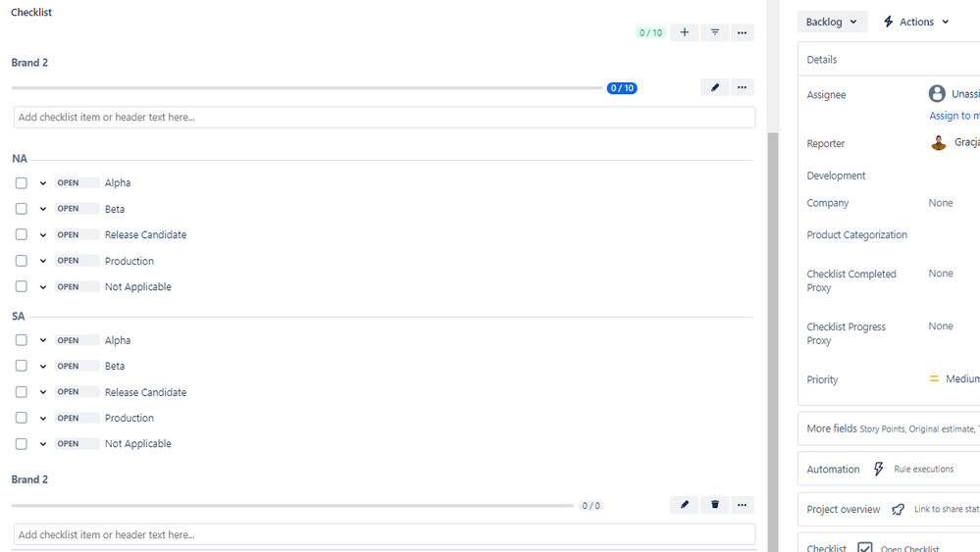Screen dimensions: 980x552
Task: Click the SA Beta OPEN status badge
Action: click(77, 366)
